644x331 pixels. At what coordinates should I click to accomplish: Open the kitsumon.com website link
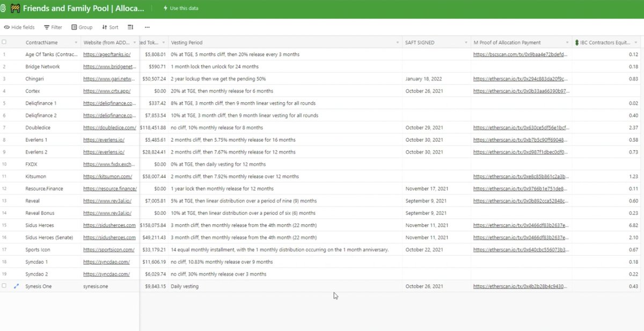[x=107, y=176]
